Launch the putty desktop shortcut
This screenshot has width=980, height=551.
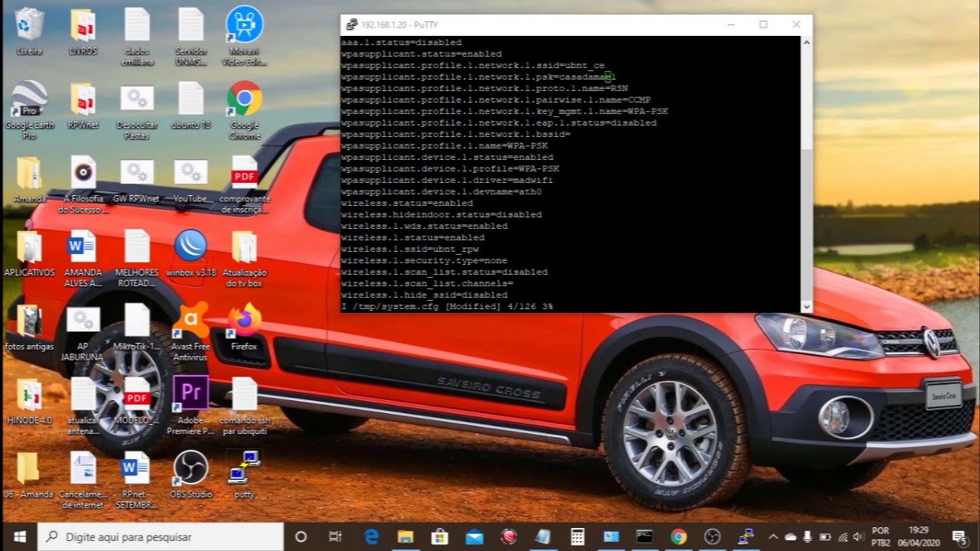pyautogui.click(x=245, y=475)
